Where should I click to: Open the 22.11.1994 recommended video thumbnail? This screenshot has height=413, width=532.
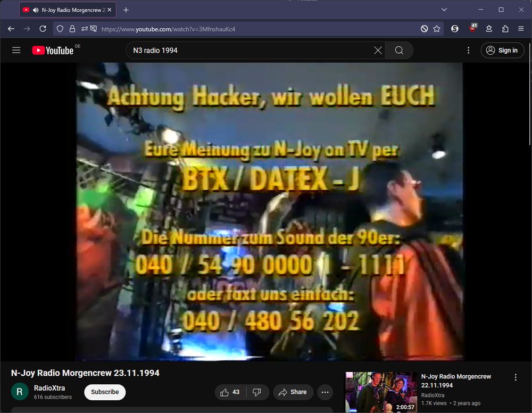381,392
